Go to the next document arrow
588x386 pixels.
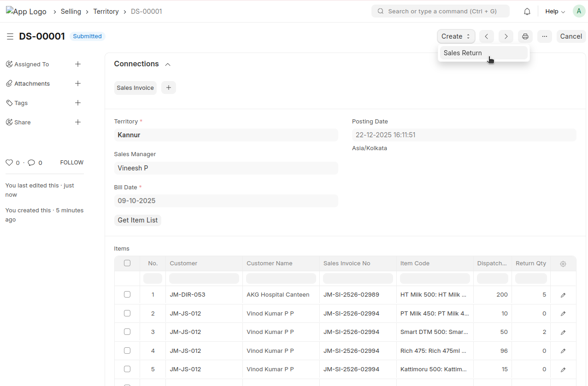(x=506, y=36)
